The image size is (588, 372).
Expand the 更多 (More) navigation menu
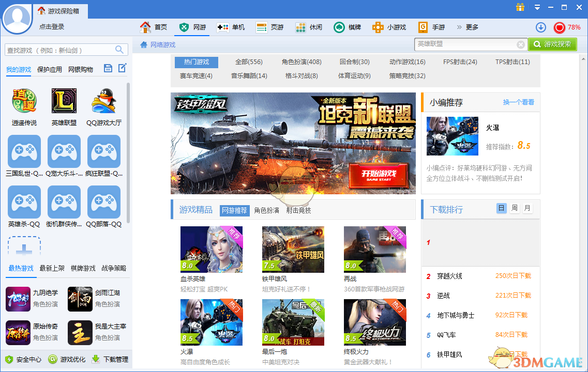472,27
